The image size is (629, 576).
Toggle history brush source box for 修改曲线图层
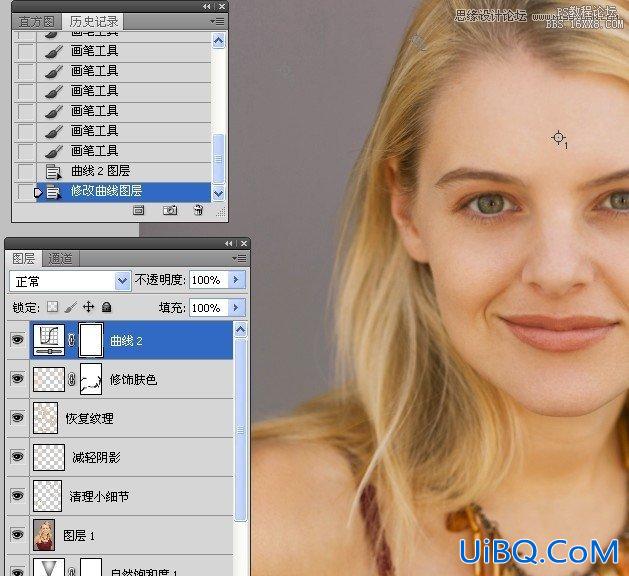click(26, 192)
